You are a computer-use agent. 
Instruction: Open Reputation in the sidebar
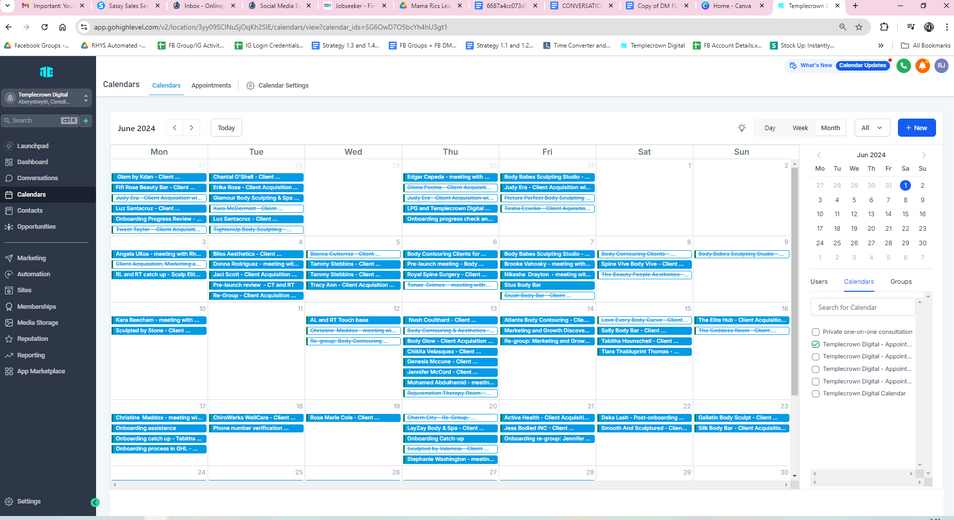pos(32,339)
